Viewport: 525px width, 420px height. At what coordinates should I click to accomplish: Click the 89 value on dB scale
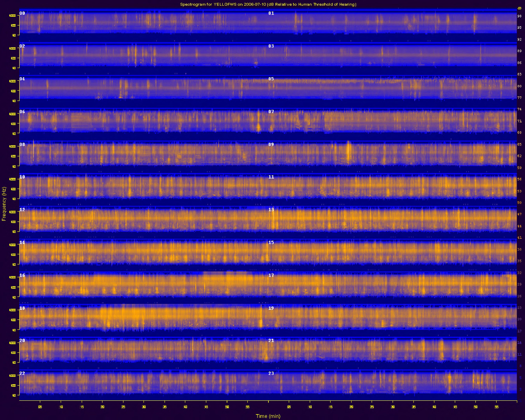pyautogui.click(x=519, y=51)
